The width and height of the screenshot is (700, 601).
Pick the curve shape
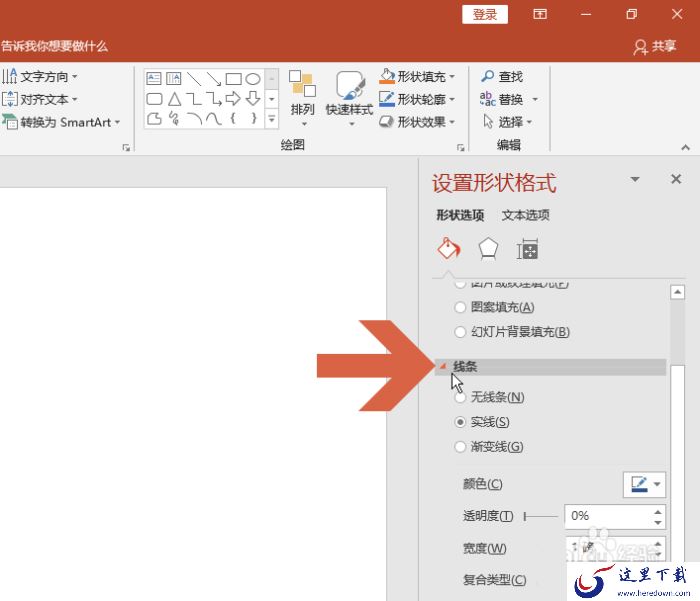(214, 119)
